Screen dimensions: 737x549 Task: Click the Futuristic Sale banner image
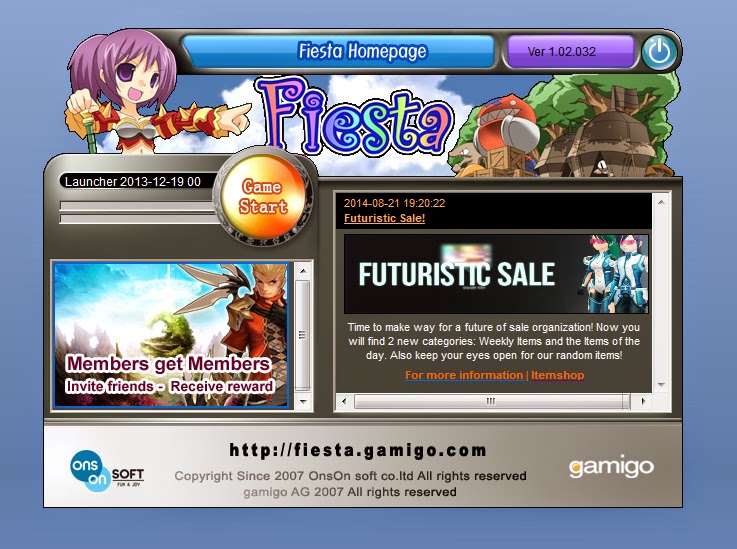(x=496, y=274)
